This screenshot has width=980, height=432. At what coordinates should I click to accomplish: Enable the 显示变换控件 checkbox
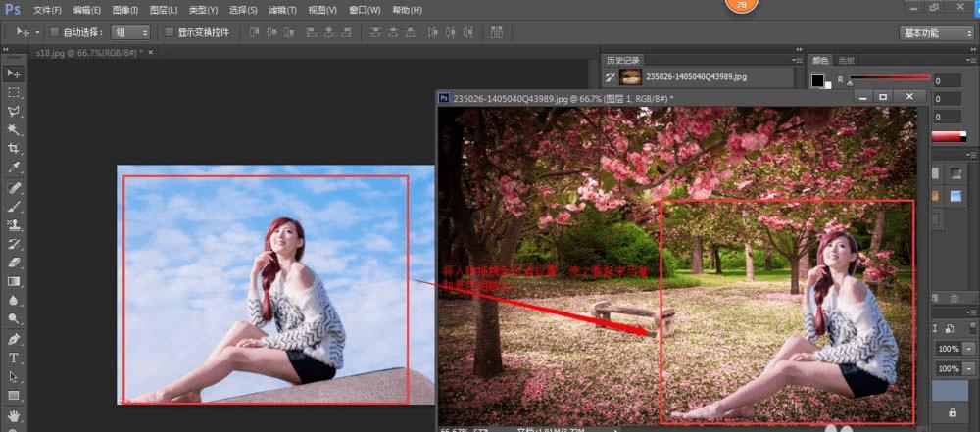click(x=169, y=32)
